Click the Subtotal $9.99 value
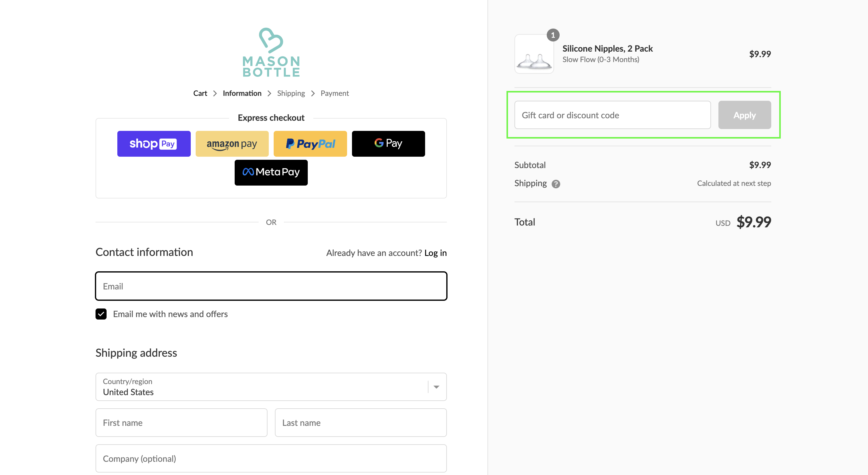 tap(760, 165)
